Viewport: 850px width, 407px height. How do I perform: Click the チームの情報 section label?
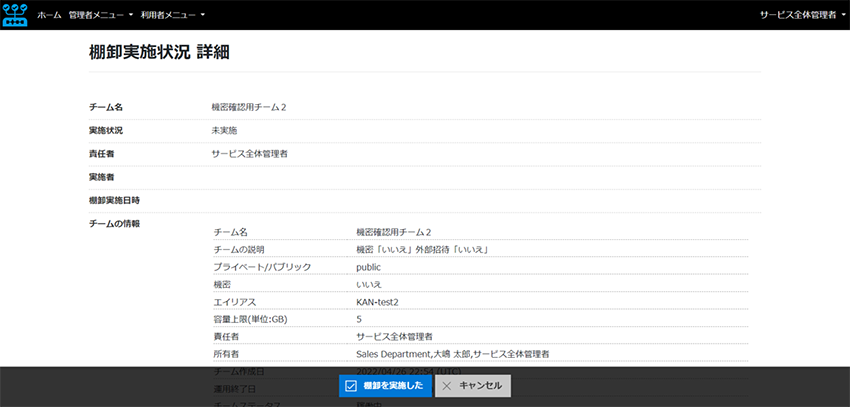coord(114,223)
